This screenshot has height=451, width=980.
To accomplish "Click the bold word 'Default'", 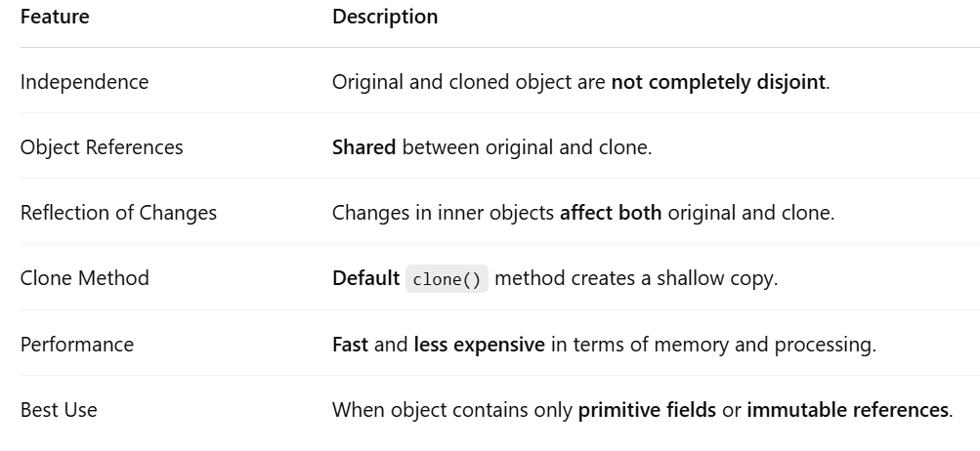I will [x=365, y=278].
